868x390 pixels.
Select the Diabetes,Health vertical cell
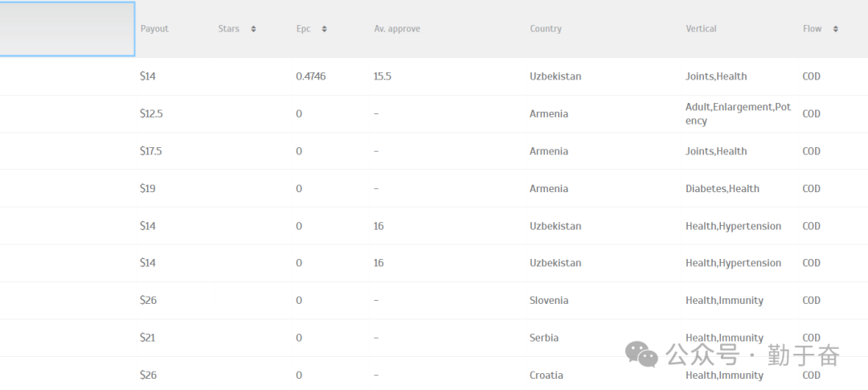tap(723, 189)
